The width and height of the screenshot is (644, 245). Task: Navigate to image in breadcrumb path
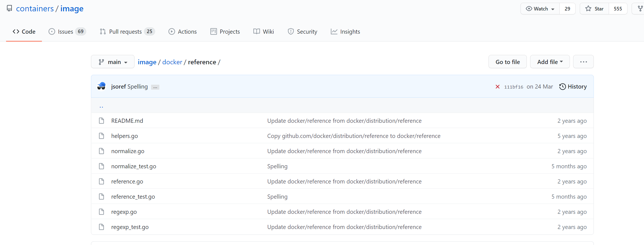tap(147, 62)
